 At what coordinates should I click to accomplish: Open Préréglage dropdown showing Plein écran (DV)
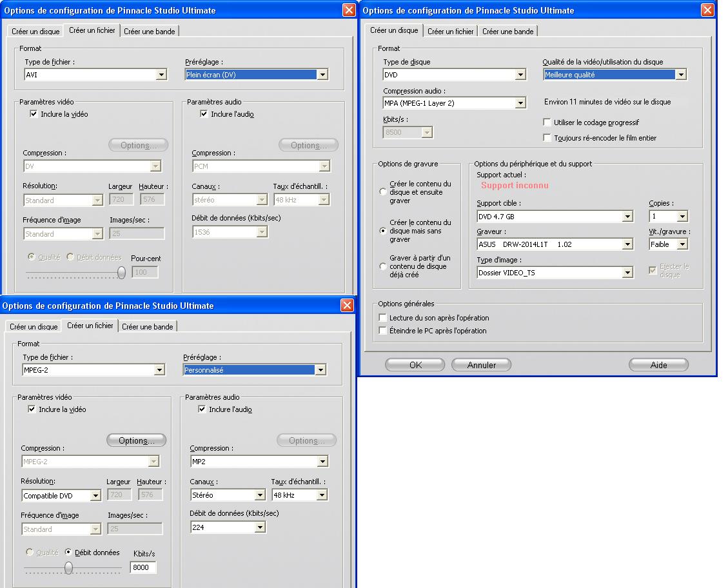(x=256, y=75)
